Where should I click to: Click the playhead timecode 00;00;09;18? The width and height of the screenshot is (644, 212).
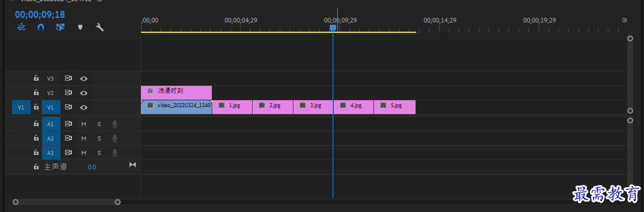(40, 14)
